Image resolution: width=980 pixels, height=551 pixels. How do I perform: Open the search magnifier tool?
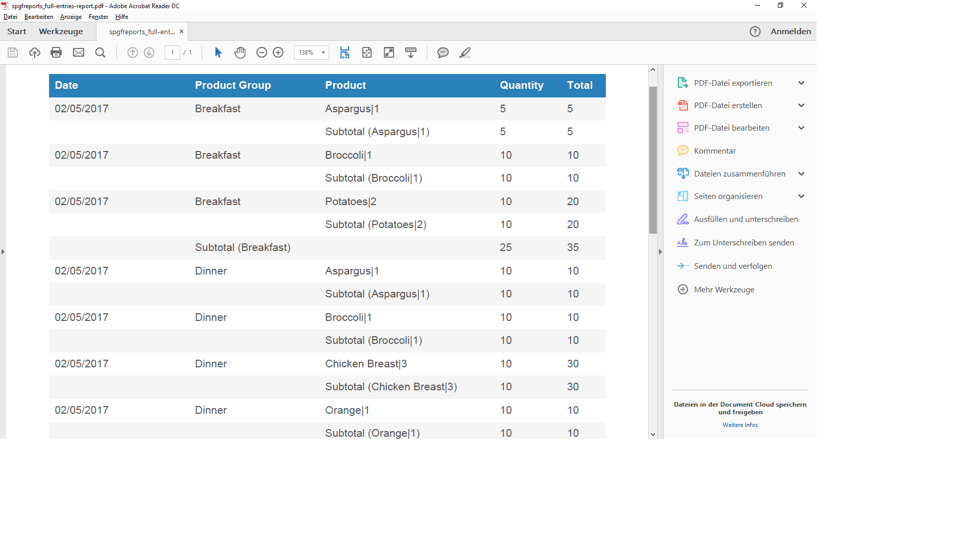point(101,53)
